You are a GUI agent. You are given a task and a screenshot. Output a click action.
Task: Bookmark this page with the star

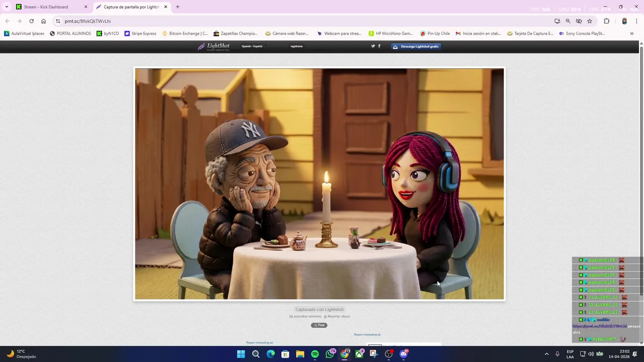(590, 21)
